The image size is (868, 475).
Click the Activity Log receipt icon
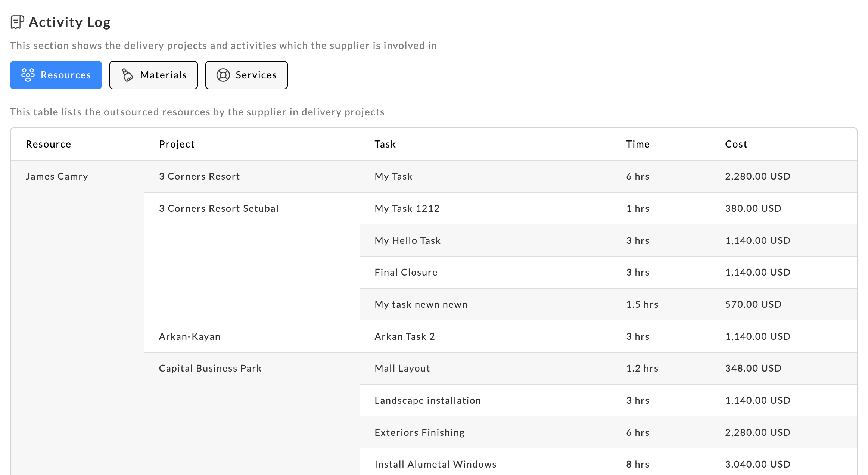17,22
